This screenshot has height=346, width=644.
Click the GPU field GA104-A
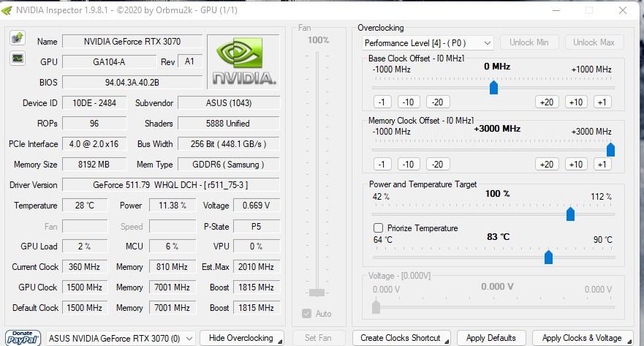point(109,61)
